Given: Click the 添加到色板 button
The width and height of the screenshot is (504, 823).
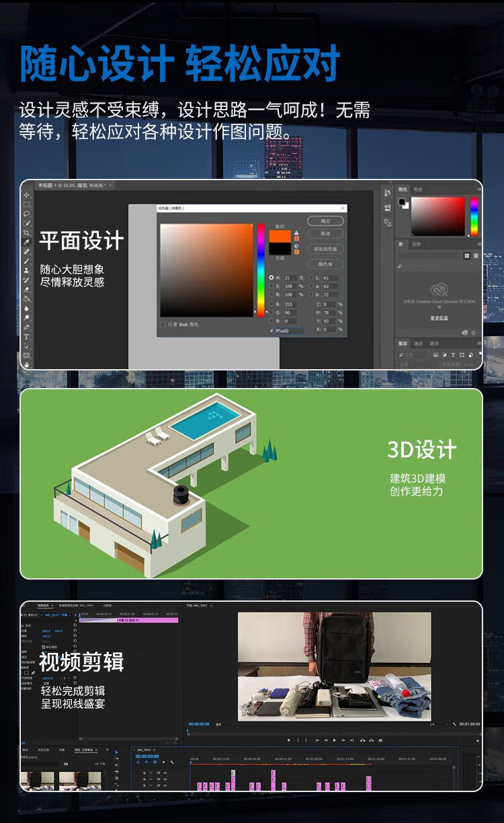Looking at the screenshot, I should coord(325,249).
